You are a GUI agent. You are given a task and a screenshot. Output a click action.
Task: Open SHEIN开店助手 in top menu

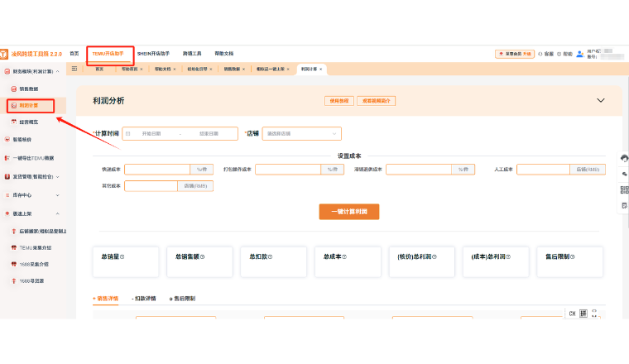tap(153, 53)
